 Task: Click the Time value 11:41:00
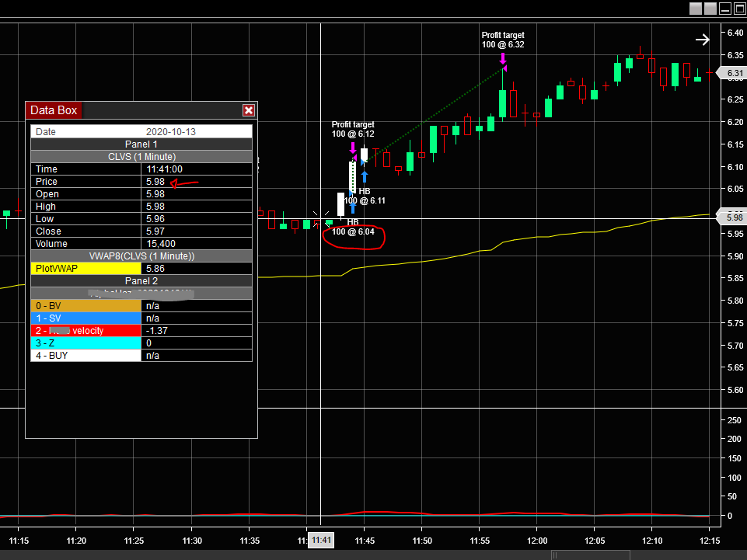164,169
